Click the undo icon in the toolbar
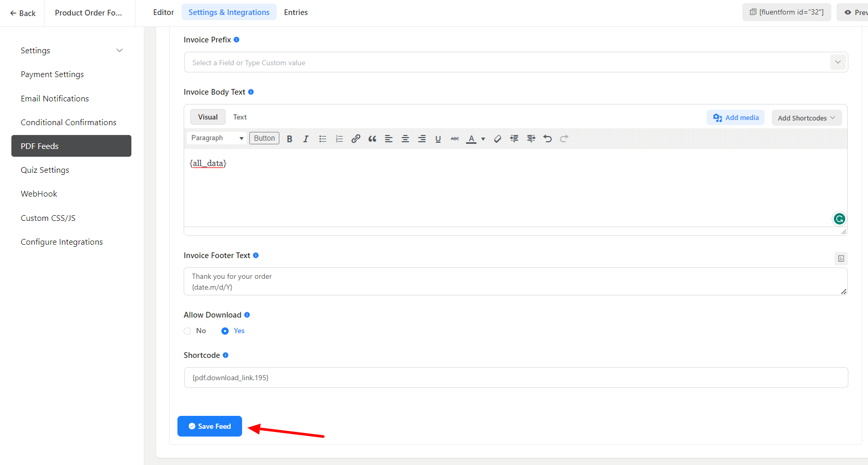The width and height of the screenshot is (868, 465). point(548,139)
